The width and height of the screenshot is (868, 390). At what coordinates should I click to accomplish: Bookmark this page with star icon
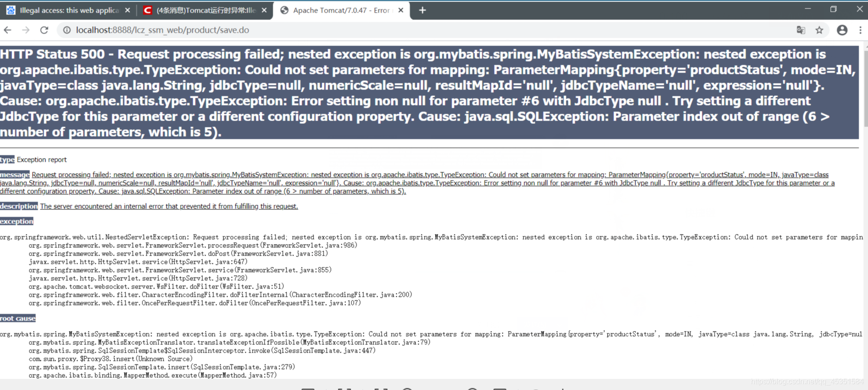click(819, 30)
